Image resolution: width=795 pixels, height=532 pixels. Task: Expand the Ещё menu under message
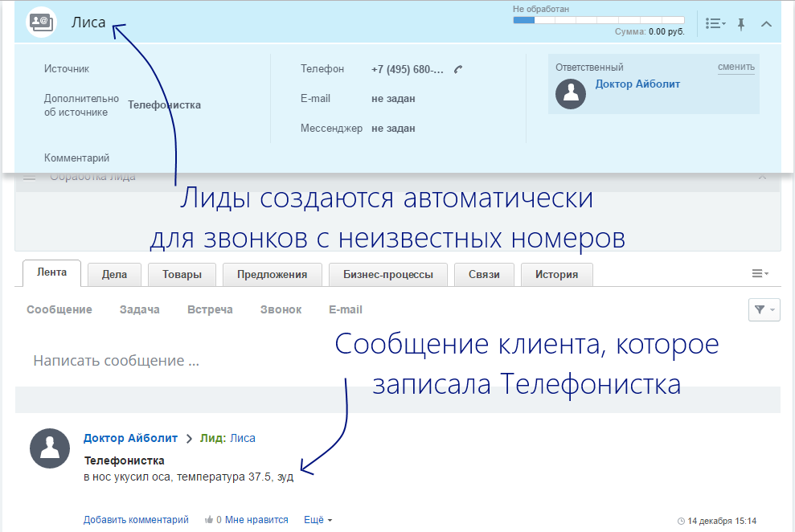318,520
